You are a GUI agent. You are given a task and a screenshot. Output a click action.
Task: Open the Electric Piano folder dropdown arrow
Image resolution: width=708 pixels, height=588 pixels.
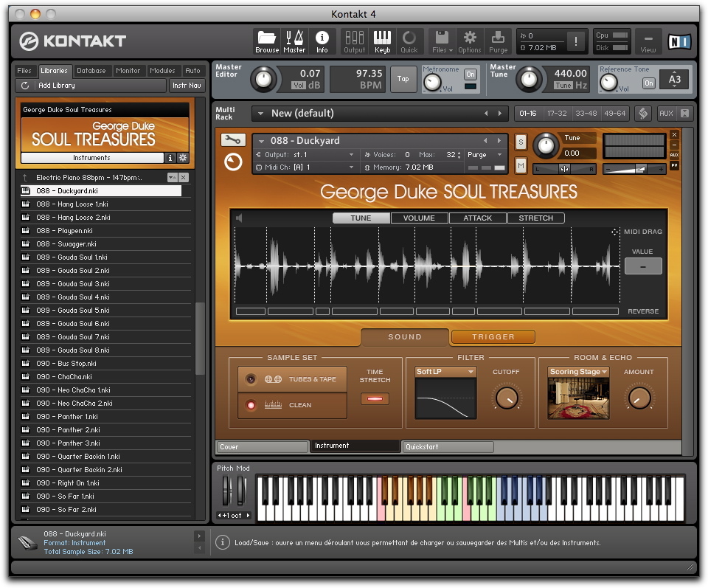tap(172, 178)
